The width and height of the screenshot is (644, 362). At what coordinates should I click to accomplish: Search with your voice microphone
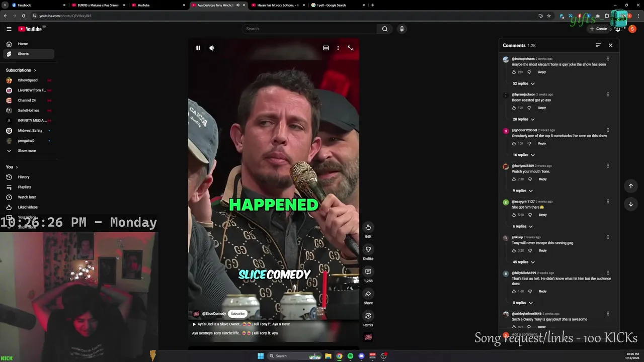(401, 29)
